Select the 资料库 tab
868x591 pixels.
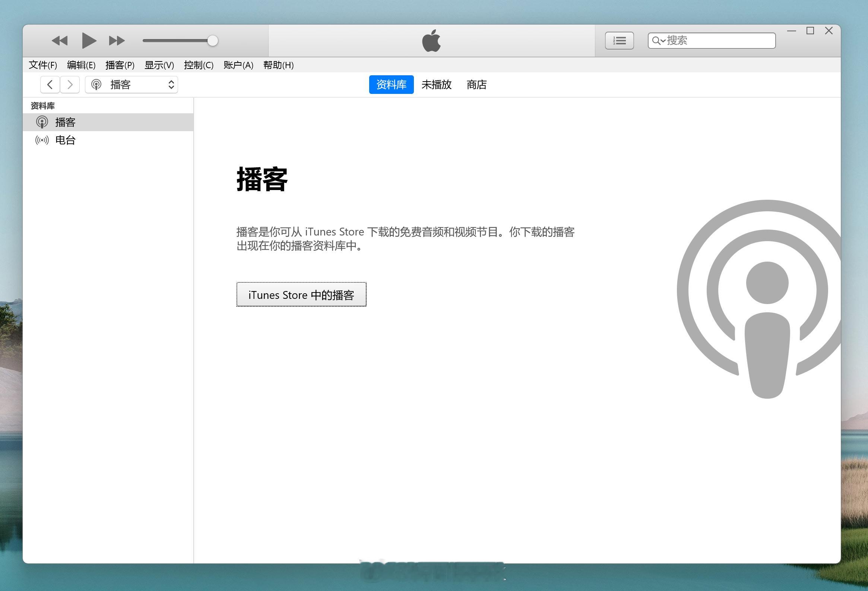(391, 85)
